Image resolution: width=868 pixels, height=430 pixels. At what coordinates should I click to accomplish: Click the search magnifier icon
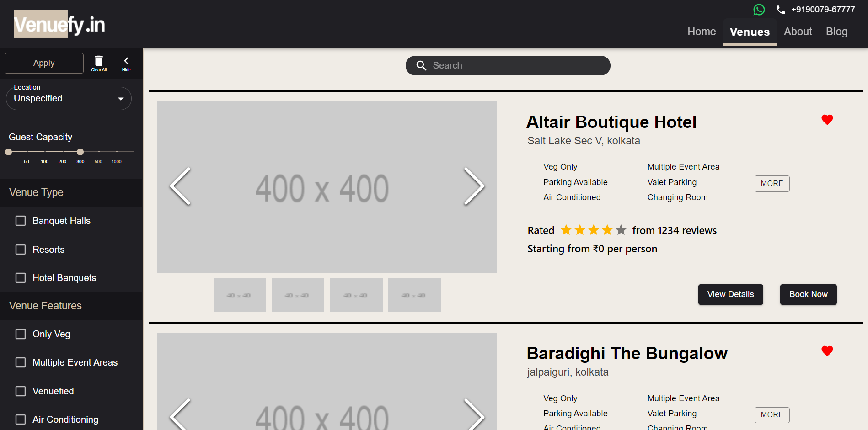coord(421,65)
